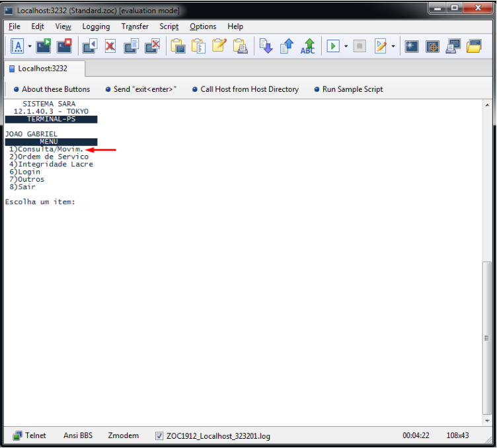Toggle the log file checkbox in status bar

pos(159,436)
